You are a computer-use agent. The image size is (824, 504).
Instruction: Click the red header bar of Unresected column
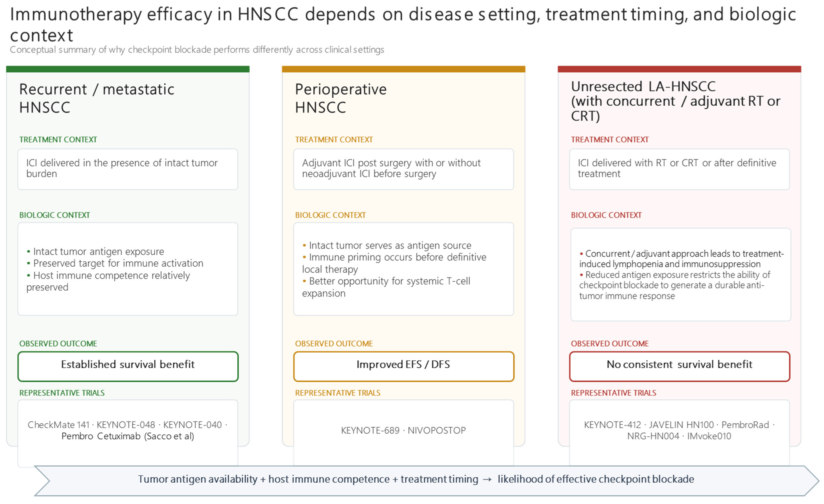679,69
